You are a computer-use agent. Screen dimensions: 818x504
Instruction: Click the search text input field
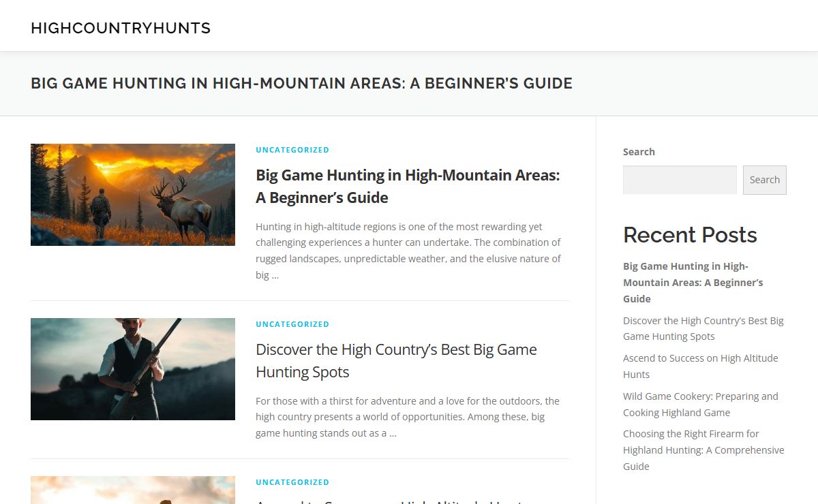(x=680, y=180)
